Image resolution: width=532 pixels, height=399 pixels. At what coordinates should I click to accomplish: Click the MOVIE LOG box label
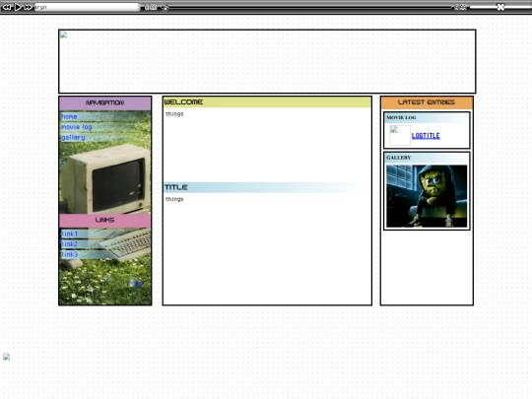point(401,117)
